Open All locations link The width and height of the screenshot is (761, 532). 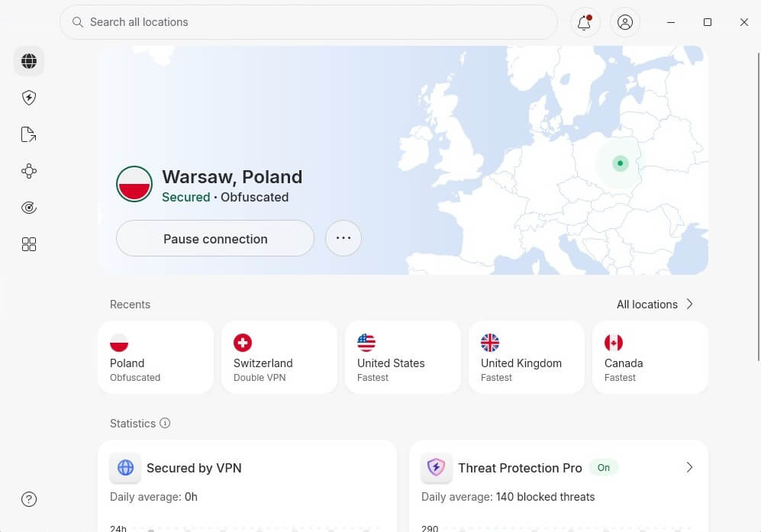click(647, 305)
